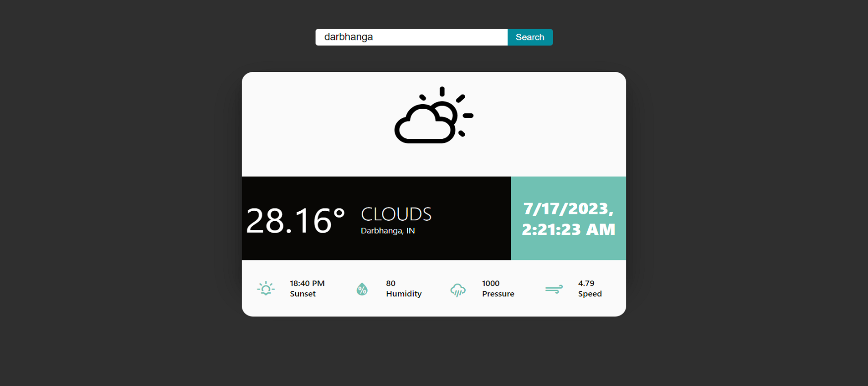
Task: Click the wind speed value 4.79
Action: click(x=586, y=283)
